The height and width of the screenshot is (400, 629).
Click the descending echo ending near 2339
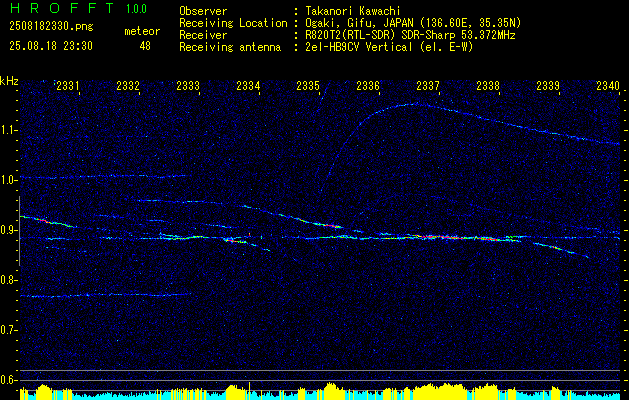561,250
